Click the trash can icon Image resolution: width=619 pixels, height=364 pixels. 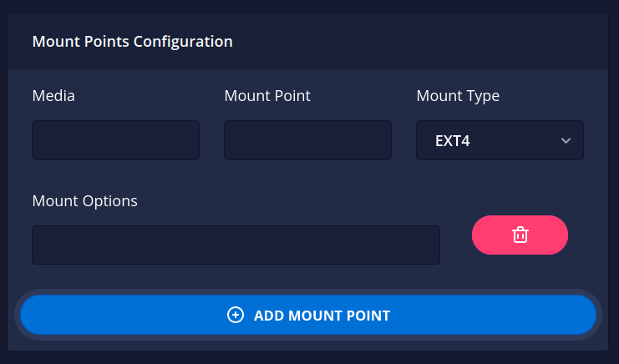click(x=520, y=235)
